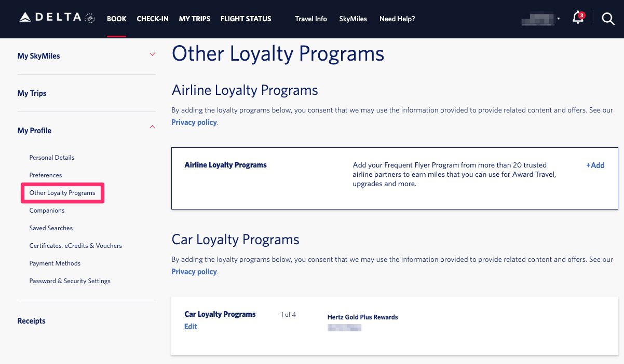Collapse the My Profile section
Image resolution: width=624 pixels, height=364 pixels.
152,127
